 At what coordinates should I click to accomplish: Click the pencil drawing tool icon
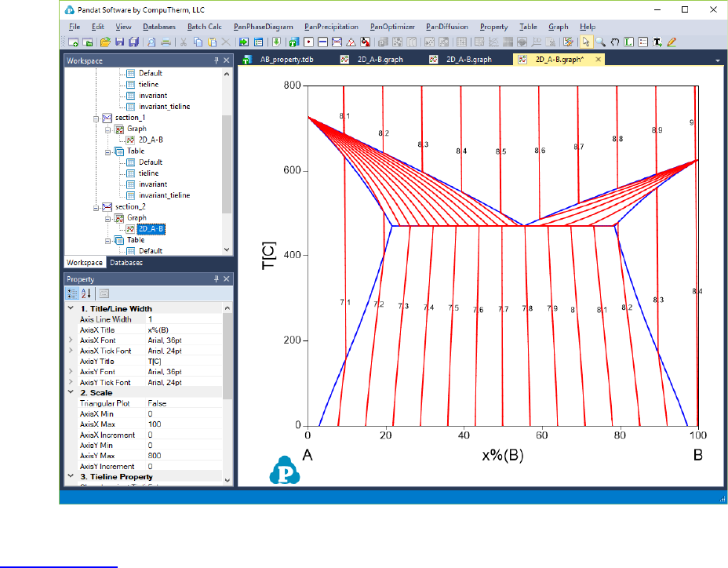click(x=672, y=42)
